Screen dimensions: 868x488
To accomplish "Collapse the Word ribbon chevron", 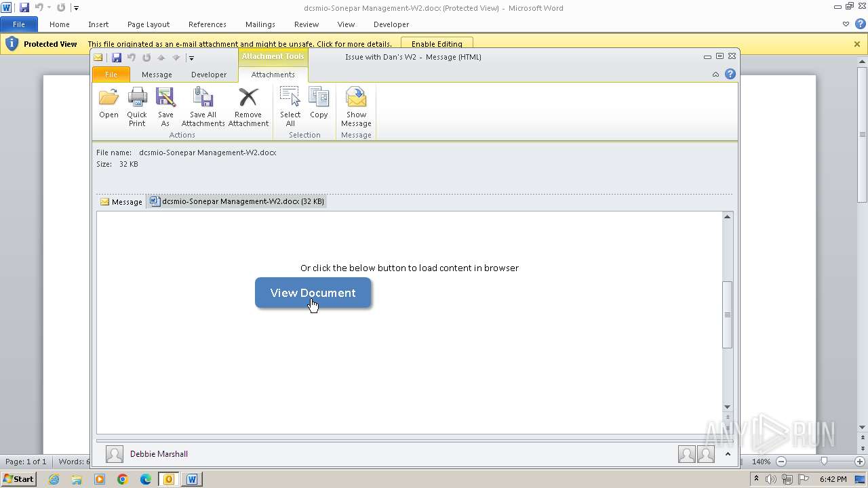I will pos(846,24).
